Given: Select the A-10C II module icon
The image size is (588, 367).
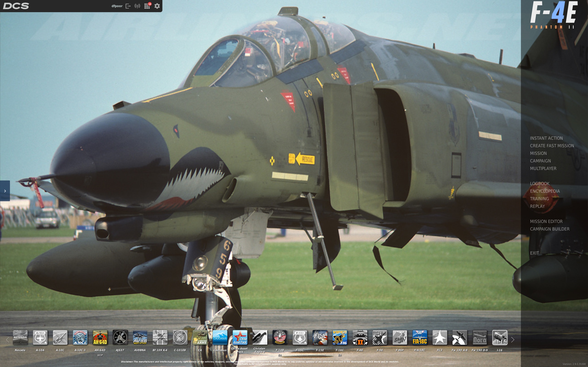Looking at the screenshot, I should [x=80, y=337].
